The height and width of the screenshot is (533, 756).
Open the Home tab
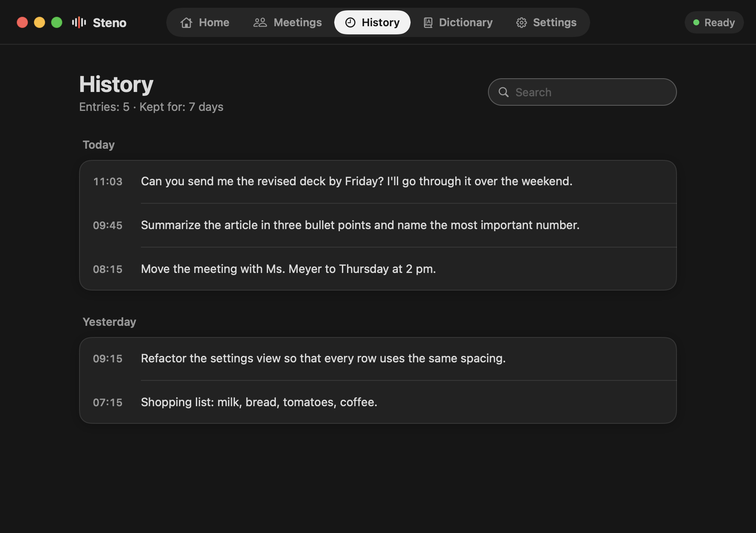pyautogui.click(x=205, y=22)
